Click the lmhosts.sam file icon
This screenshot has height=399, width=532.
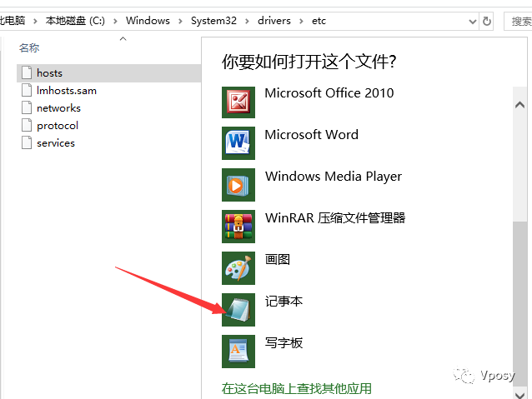point(27,90)
